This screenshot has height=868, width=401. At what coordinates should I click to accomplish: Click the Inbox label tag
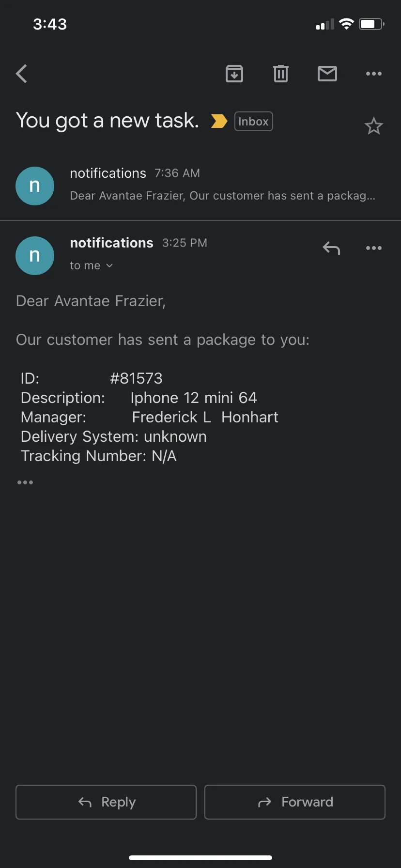[254, 121]
